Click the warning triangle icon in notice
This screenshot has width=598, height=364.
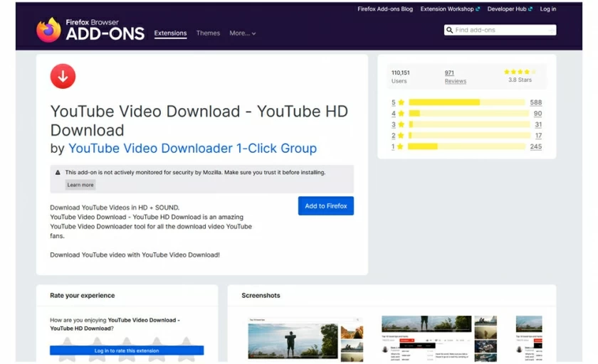[58, 173]
